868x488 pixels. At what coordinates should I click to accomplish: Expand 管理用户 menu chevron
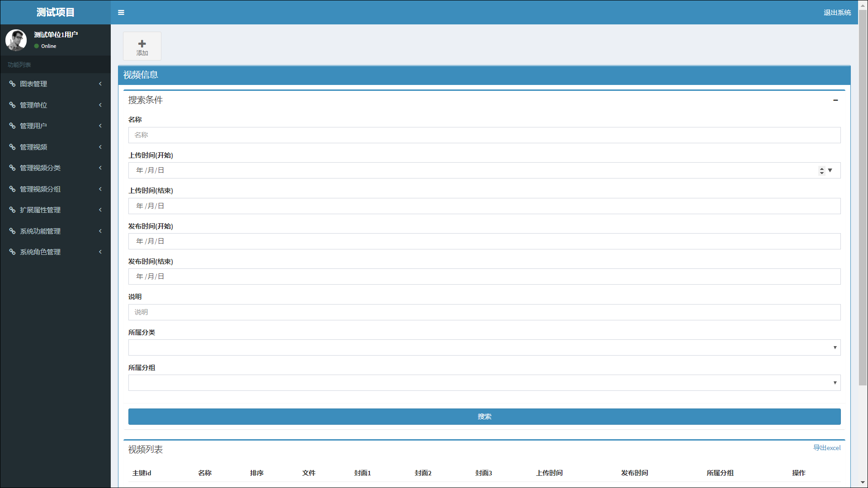100,126
